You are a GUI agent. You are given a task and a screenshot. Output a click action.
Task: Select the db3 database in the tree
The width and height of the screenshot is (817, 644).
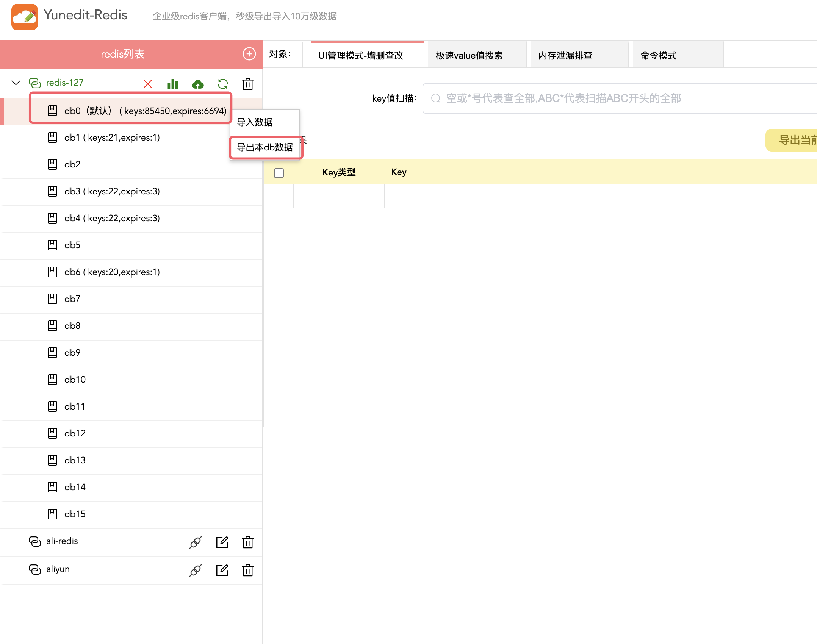click(112, 191)
